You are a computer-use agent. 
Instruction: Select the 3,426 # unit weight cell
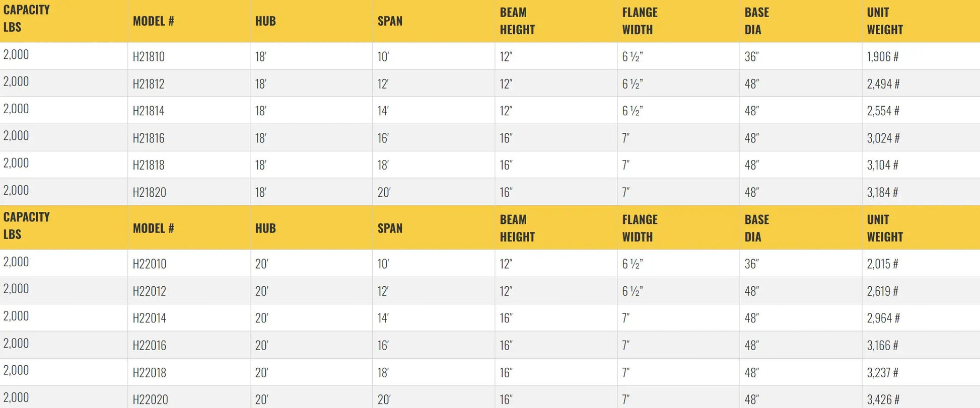point(883,399)
